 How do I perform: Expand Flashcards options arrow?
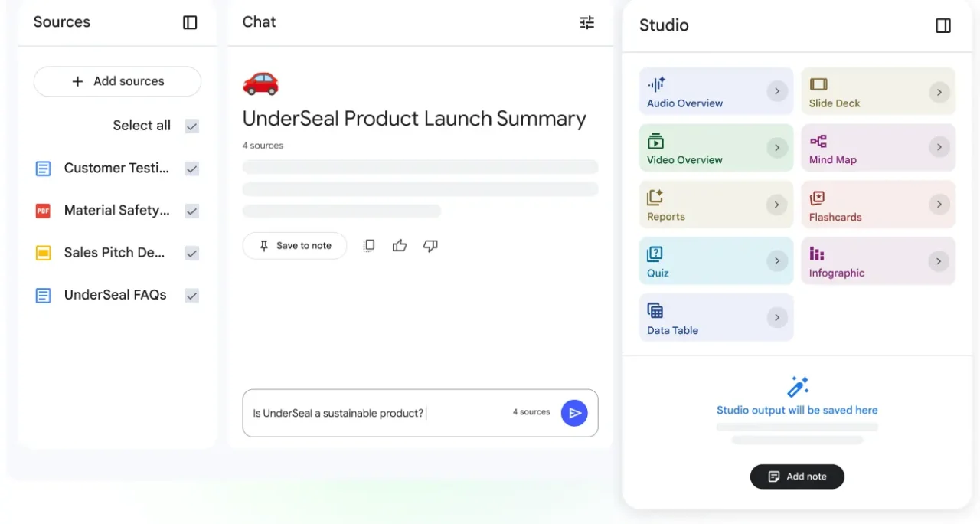point(939,205)
